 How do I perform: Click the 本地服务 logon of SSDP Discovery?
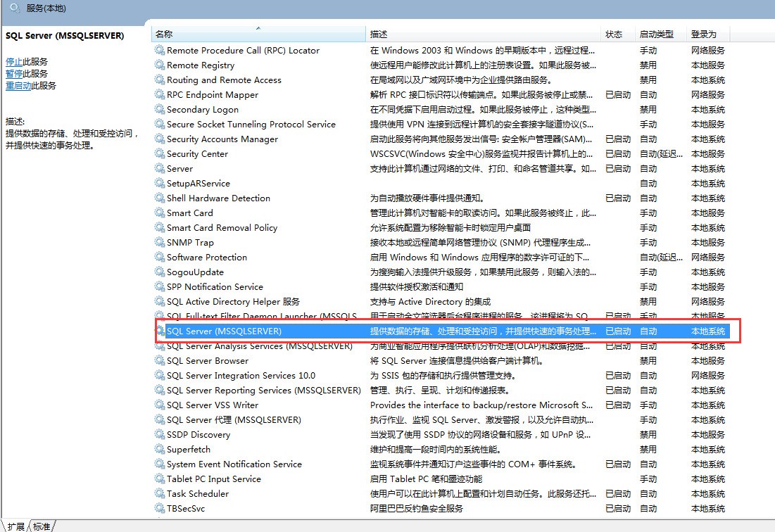pos(708,434)
